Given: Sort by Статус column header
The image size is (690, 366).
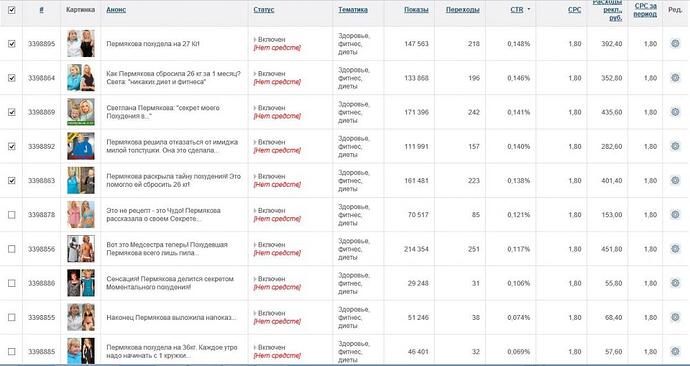Looking at the screenshot, I should (264, 10).
